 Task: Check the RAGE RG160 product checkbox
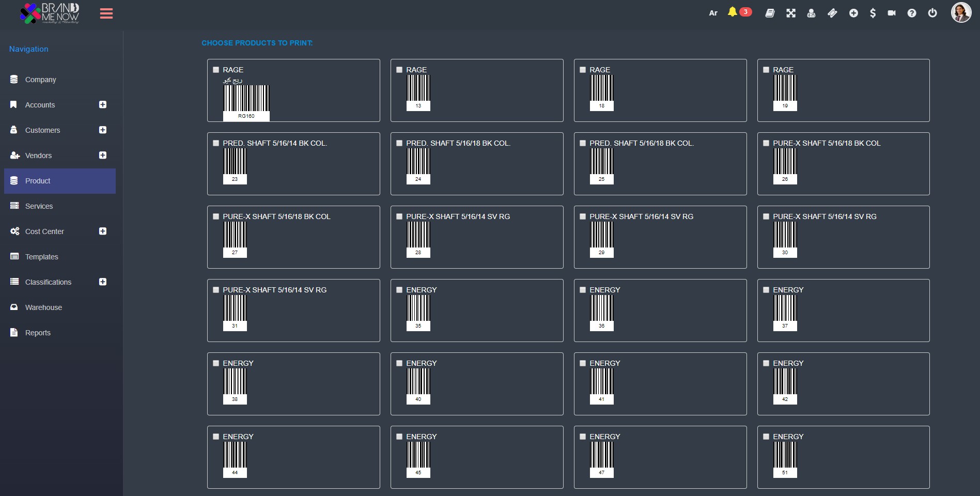click(x=216, y=70)
